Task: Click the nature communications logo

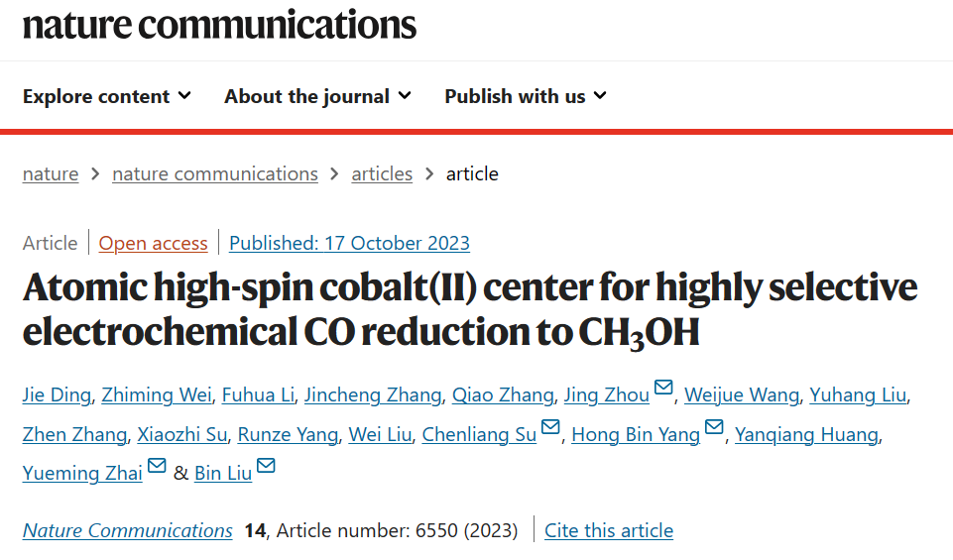Action: [219, 25]
